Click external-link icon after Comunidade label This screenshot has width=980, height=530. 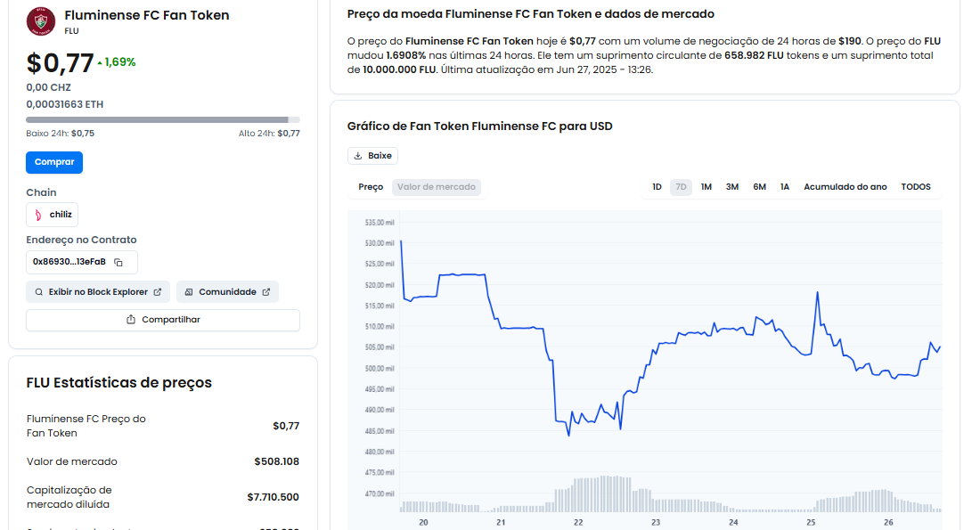click(265, 292)
